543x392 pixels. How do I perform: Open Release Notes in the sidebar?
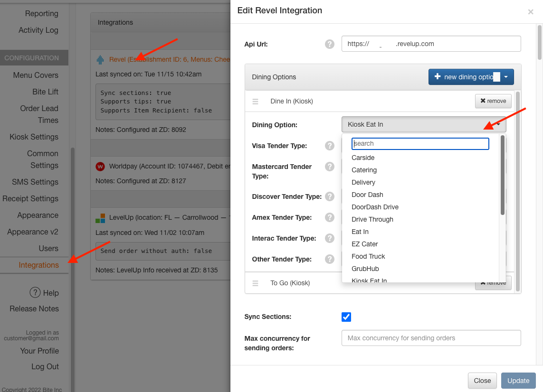pyautogui.click(x=34, y=308)
